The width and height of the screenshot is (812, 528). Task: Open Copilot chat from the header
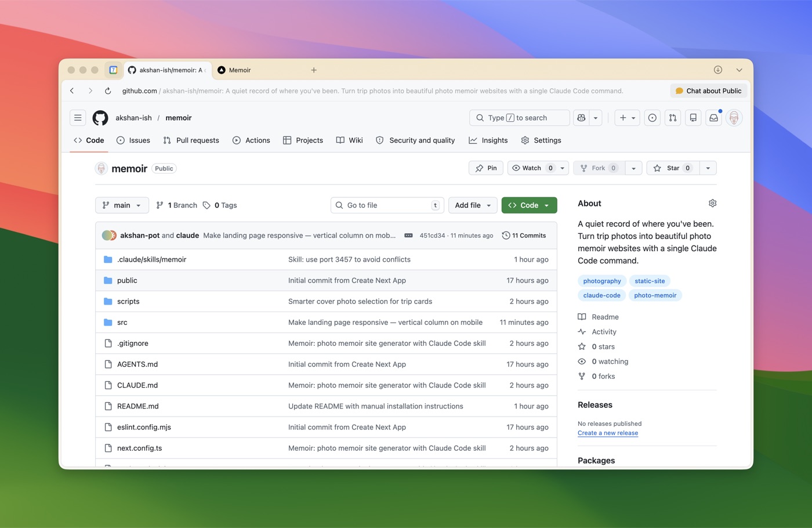click(581, 118)
